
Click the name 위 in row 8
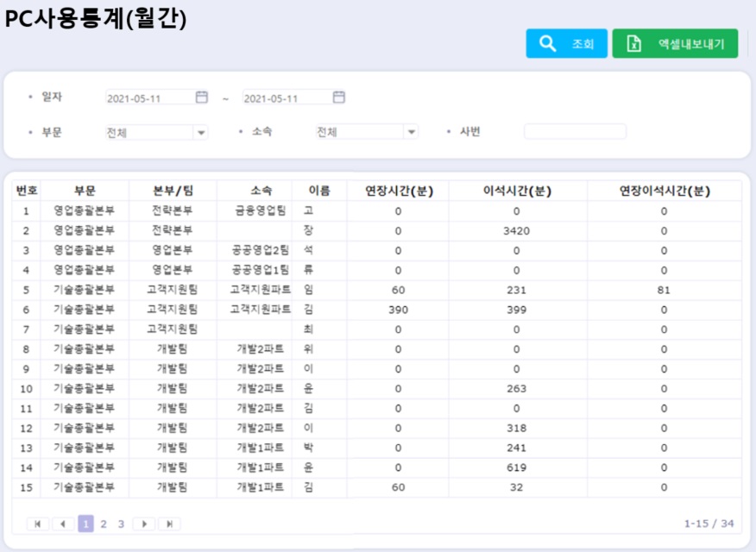308,348
